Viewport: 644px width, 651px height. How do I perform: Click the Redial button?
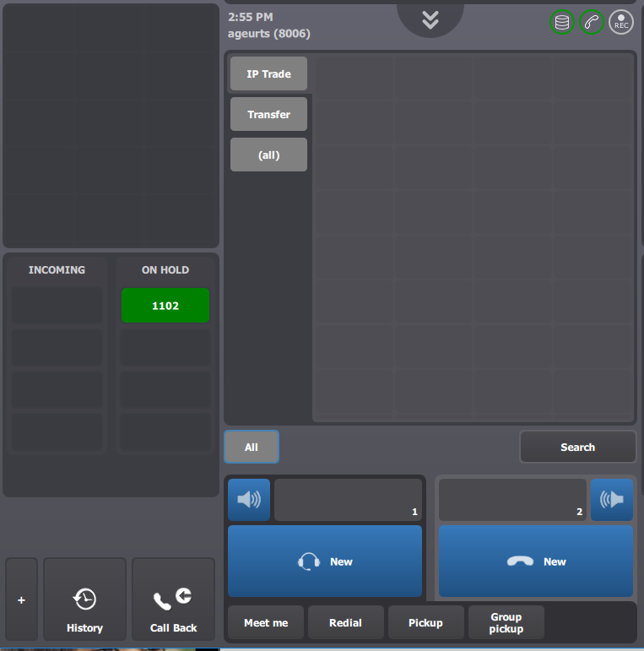346,623
